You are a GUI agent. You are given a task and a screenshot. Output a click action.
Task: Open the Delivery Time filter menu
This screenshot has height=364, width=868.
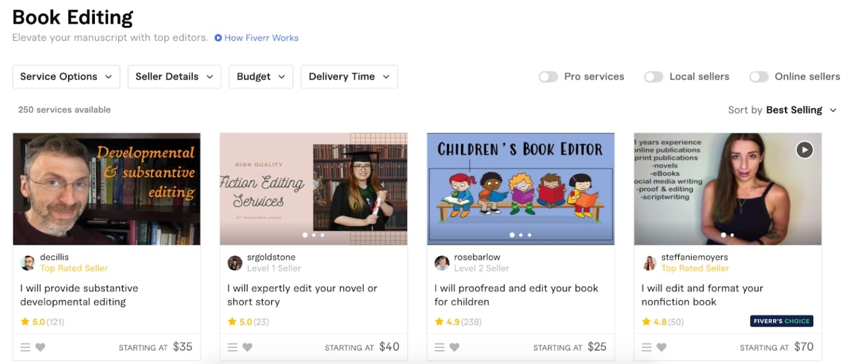(x=349, y=76)
